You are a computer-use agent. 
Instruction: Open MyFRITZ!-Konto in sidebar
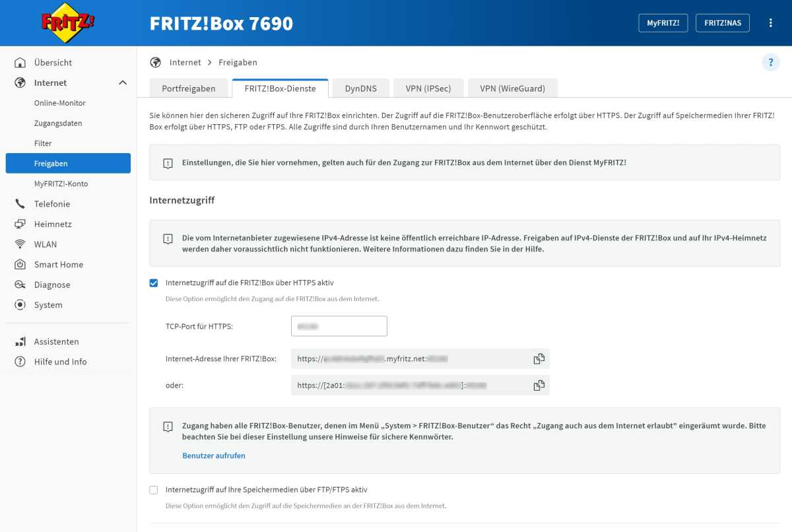(x=61, y=184)
